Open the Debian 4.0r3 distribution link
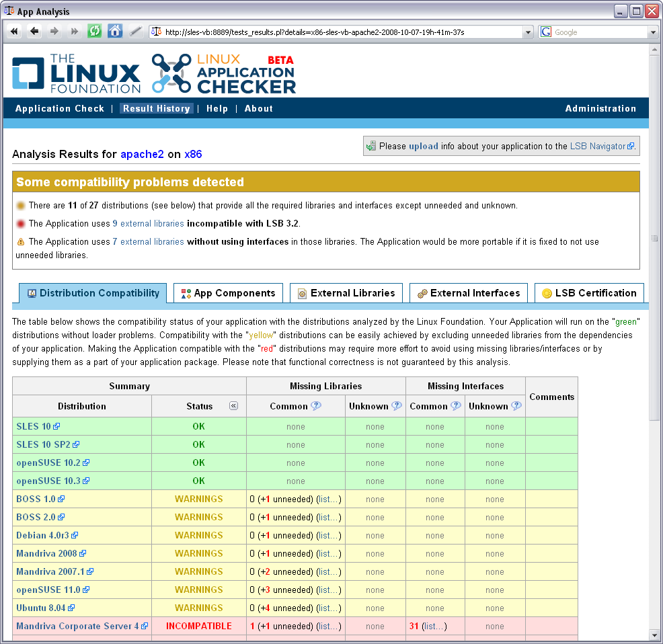 (47, 535)
